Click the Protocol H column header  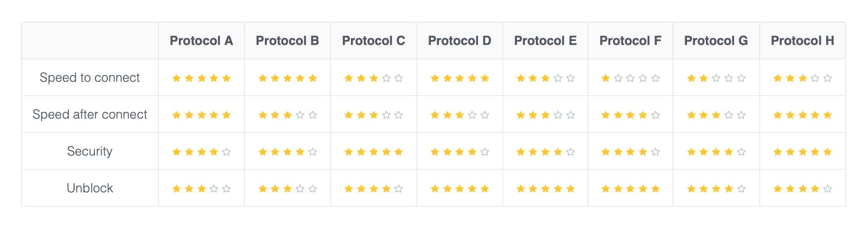coord(802,41)
